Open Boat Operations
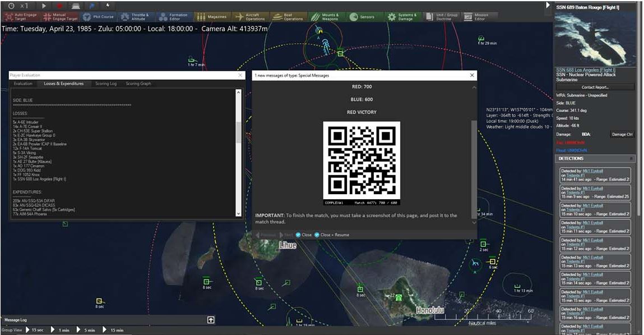 tap(289, 16)
